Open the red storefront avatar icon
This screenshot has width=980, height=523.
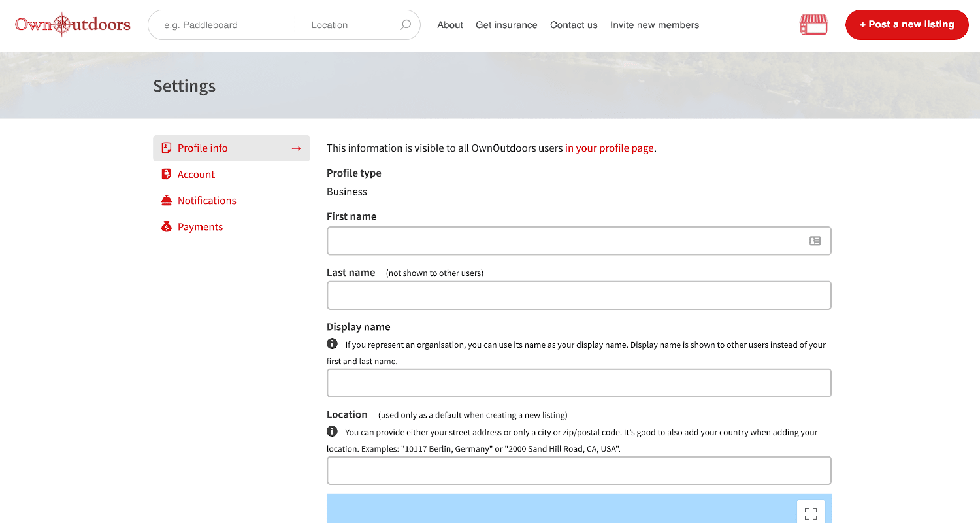coord(813,25)
